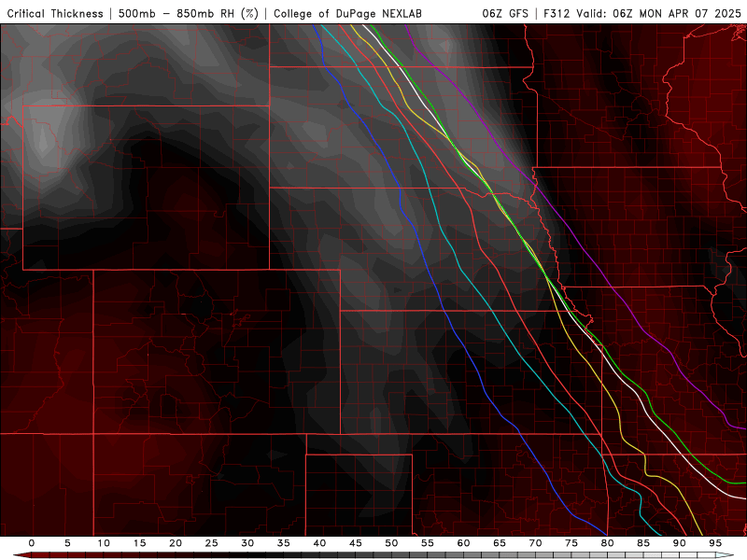Click the "06Z GFS" model run label
Viewport: 747px width, 560px height.
505,14
